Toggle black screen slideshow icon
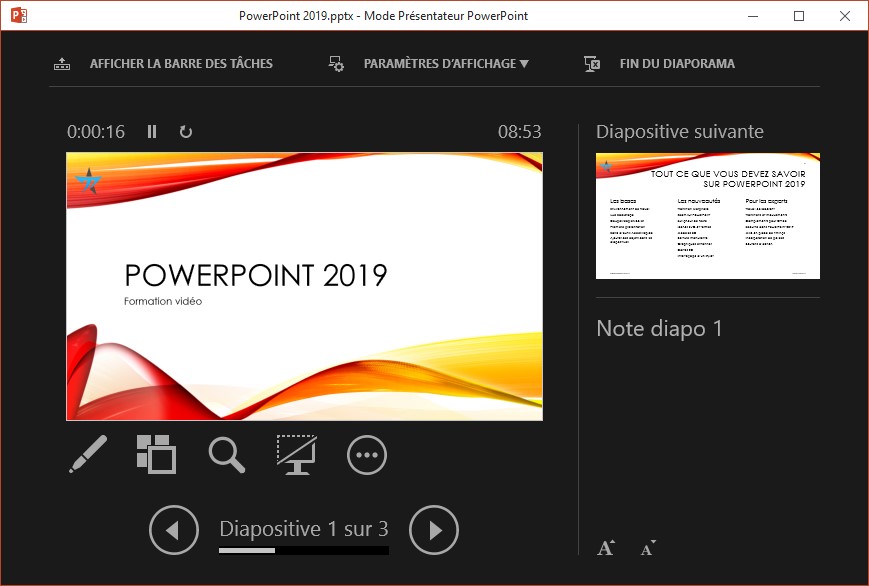The height and width of the screenshot is (586, 869). 296,455
